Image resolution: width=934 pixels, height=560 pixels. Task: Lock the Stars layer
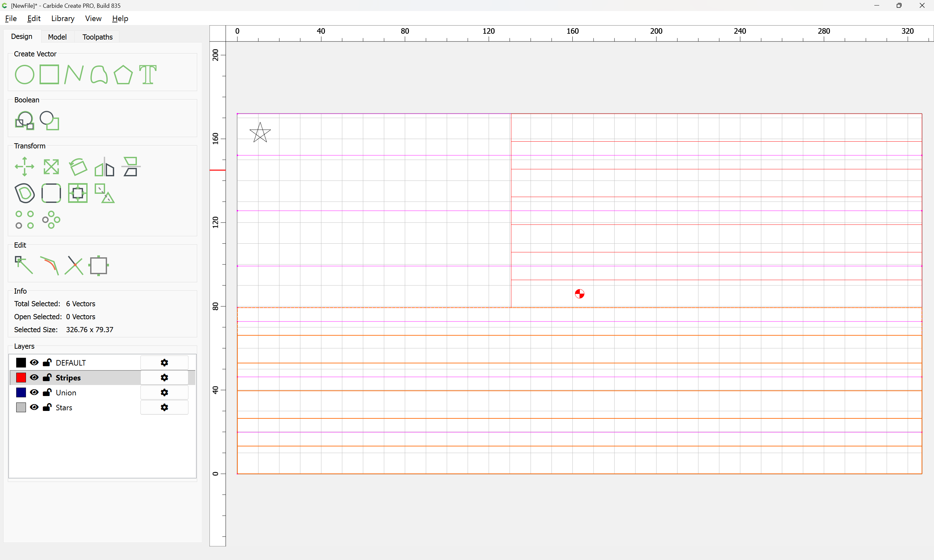pyautogui.click(x=47, y=407)
